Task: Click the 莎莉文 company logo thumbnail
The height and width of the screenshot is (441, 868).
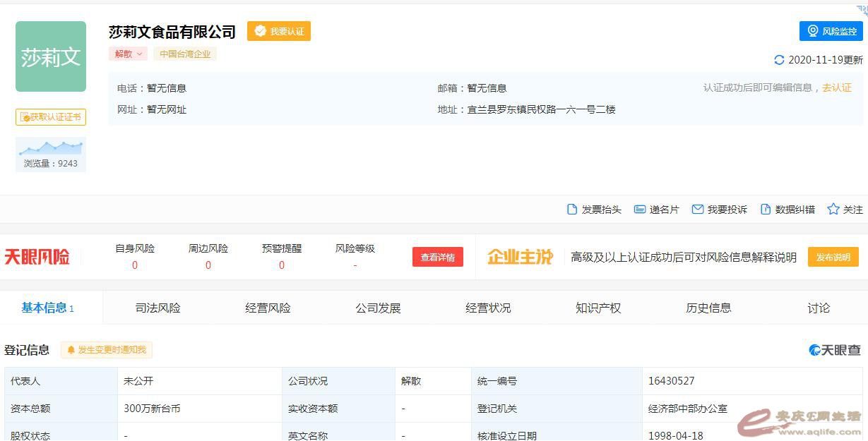Action: [x=51, y=56]
